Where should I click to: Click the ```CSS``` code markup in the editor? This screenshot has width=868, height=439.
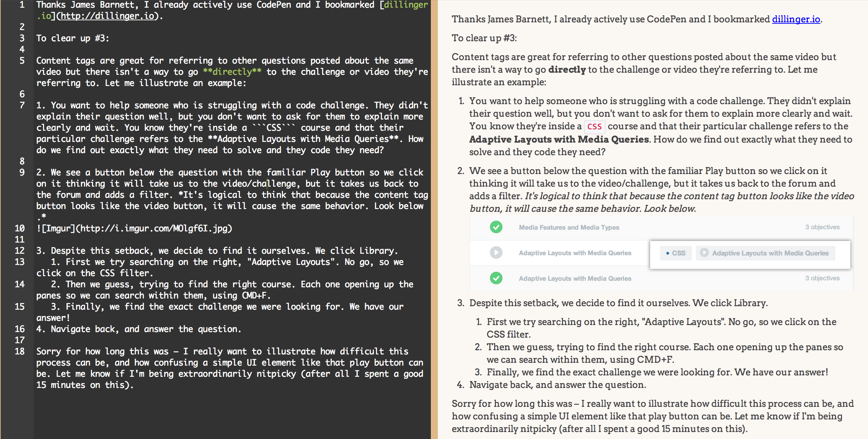pos(274,128)
